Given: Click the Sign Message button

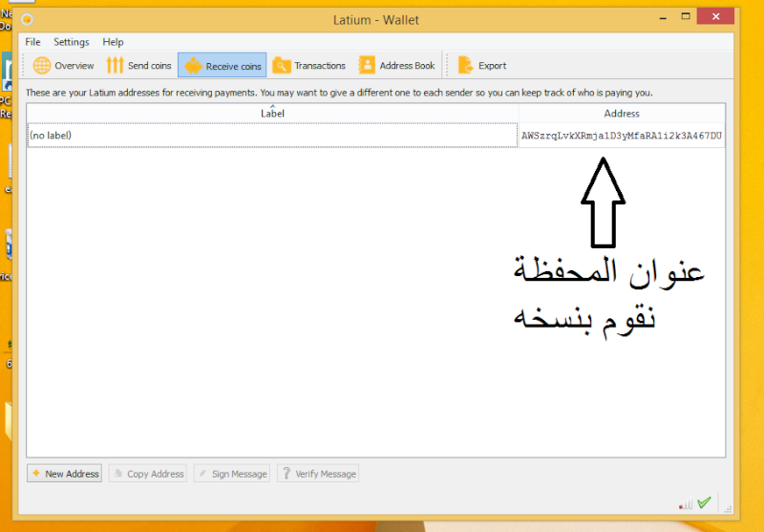Looking at the screenshot, I should (233, 474).
